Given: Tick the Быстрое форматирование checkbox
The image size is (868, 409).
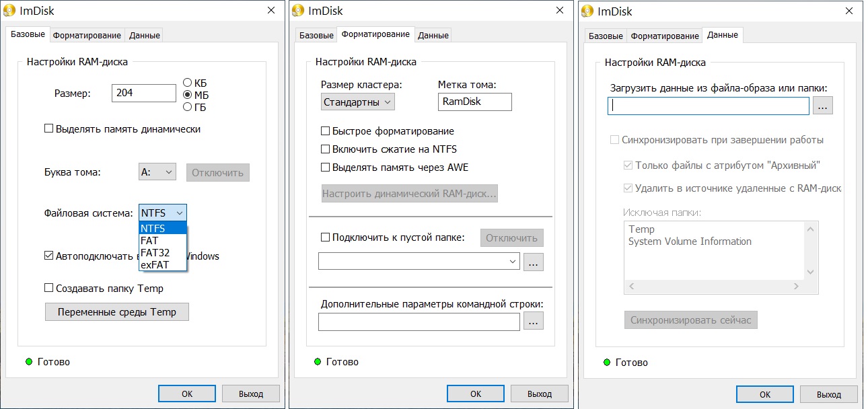Looking at the screenshot, I should tap(326, 131).
